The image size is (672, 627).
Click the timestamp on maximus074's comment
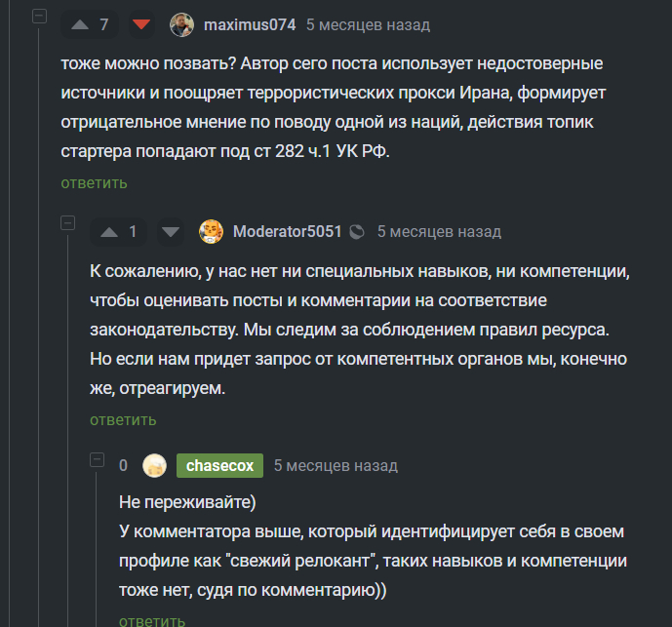pyautogui.click(x=368, y=24)
